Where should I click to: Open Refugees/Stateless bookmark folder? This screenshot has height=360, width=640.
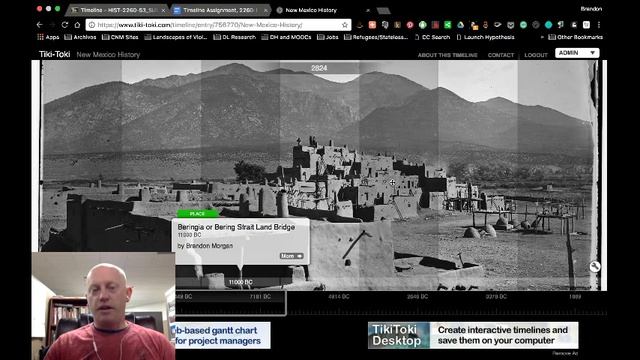coord(376,37)
